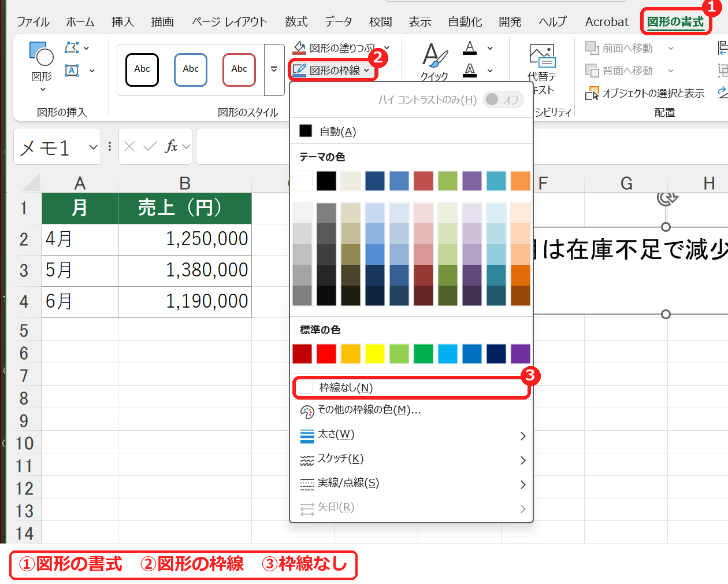
Task: Click the formula cancel X icon
Action: pos(129,147)
